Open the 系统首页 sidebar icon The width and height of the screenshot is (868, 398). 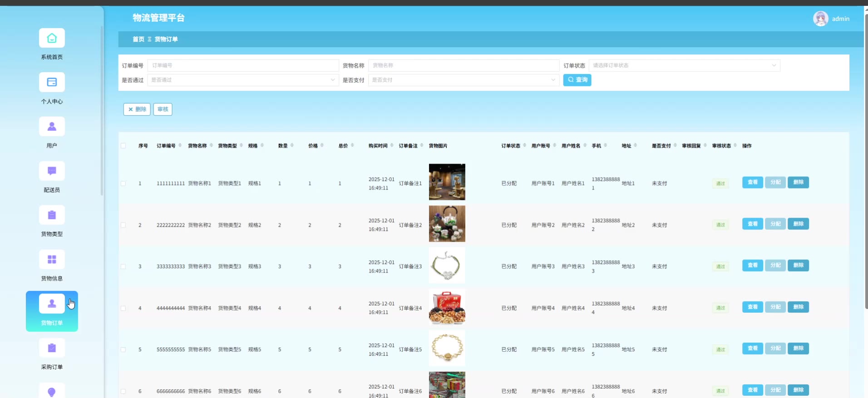click(x=52, y=38)
